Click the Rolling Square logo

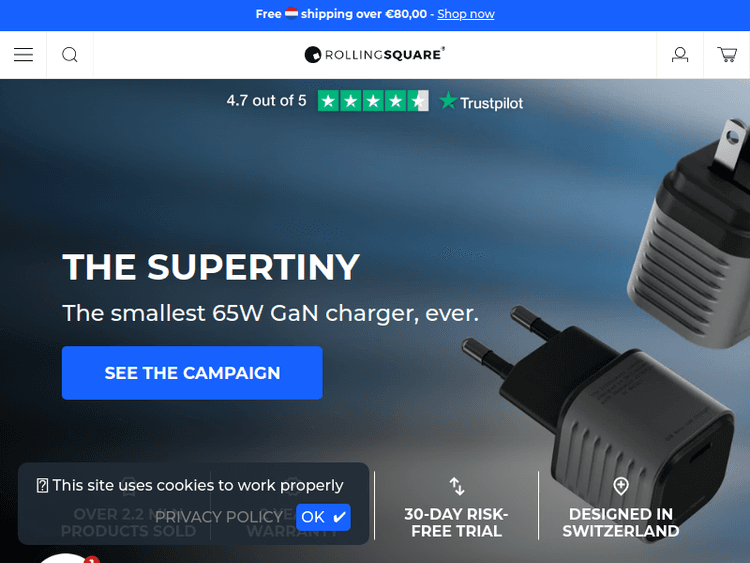pos(375,55)
